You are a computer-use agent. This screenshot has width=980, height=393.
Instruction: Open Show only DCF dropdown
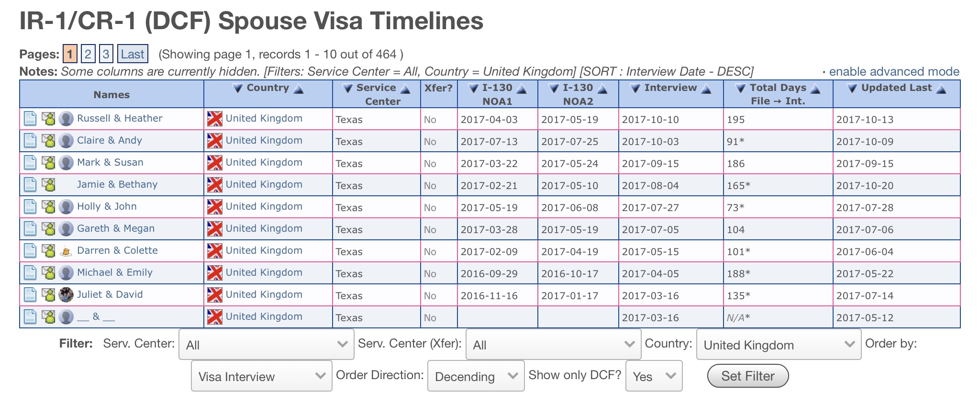654,376
